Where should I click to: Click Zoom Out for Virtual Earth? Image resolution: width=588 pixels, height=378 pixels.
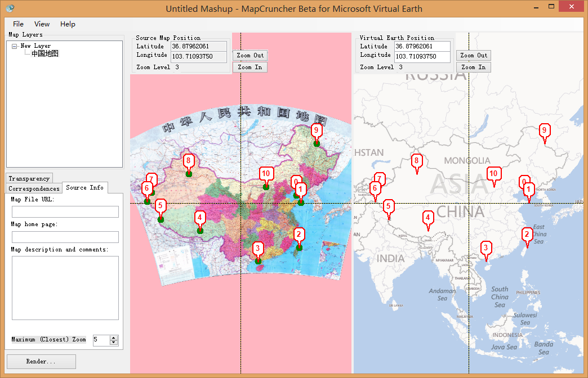(474, 56)
